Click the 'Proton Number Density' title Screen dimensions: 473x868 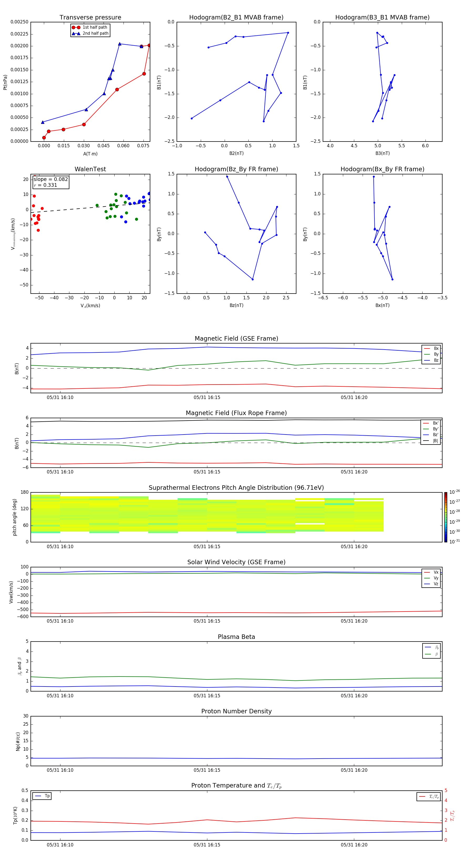point(236,712)
